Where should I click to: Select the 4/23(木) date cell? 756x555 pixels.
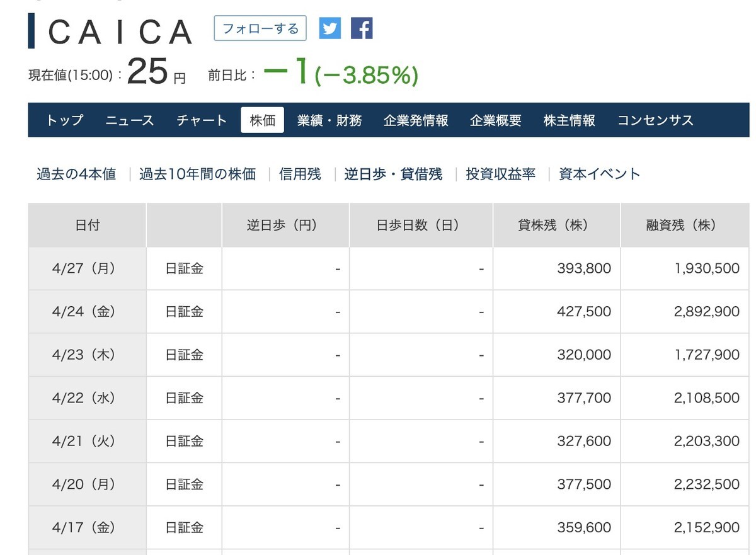click(x=87, y=355)
